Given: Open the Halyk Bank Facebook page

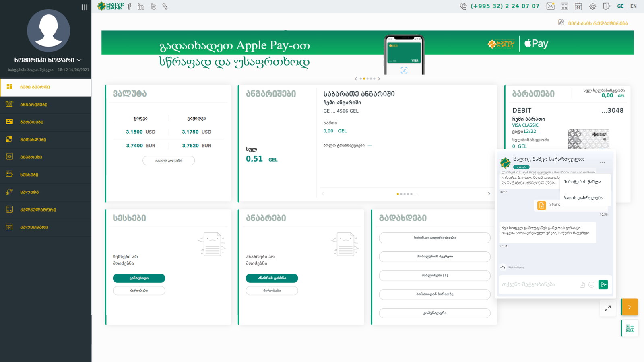Looking at the screenshot, I should tap(129, 6).
